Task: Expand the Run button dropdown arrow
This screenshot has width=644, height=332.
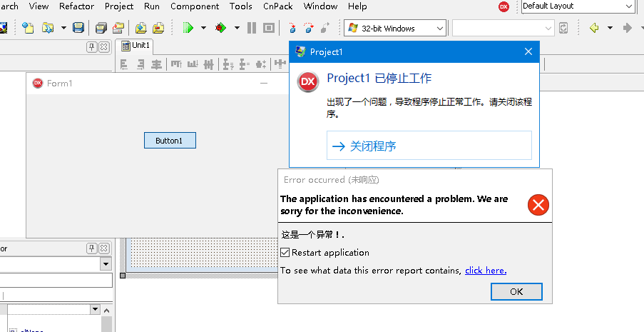Action: click(203, 28)
